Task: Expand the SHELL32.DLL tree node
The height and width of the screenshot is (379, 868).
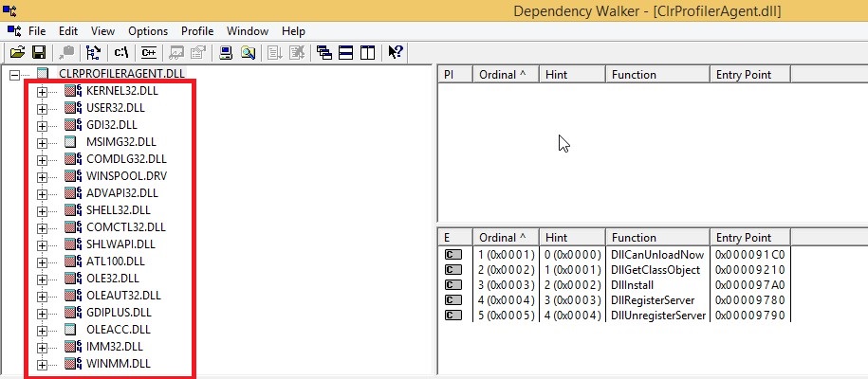Action: tap(42, 210)
